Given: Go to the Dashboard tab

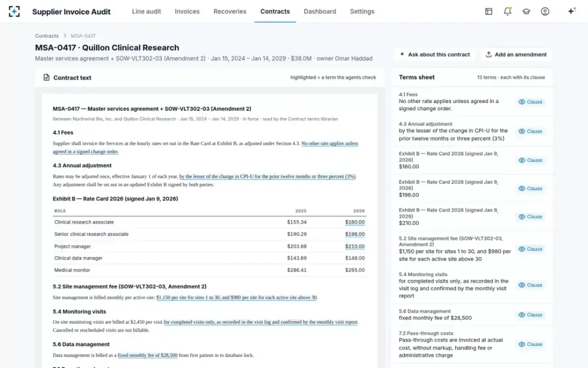Looking at the screenshot, I should (320, 11).
